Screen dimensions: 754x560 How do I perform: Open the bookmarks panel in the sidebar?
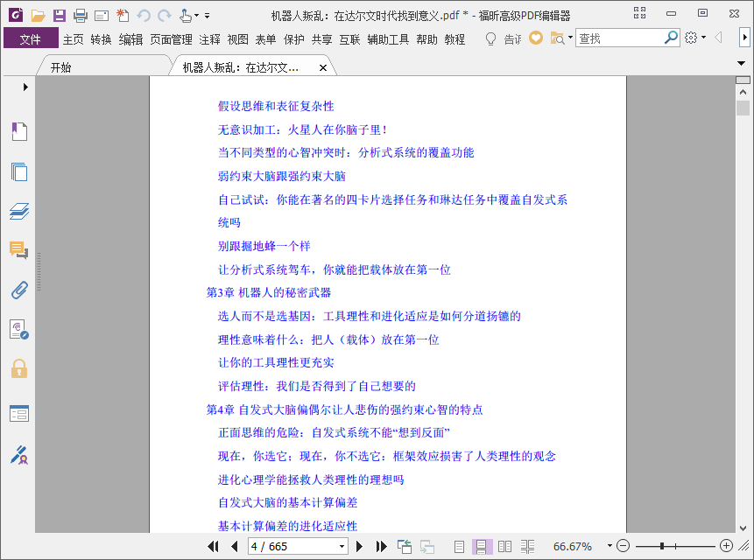click(x=19, y=131)
